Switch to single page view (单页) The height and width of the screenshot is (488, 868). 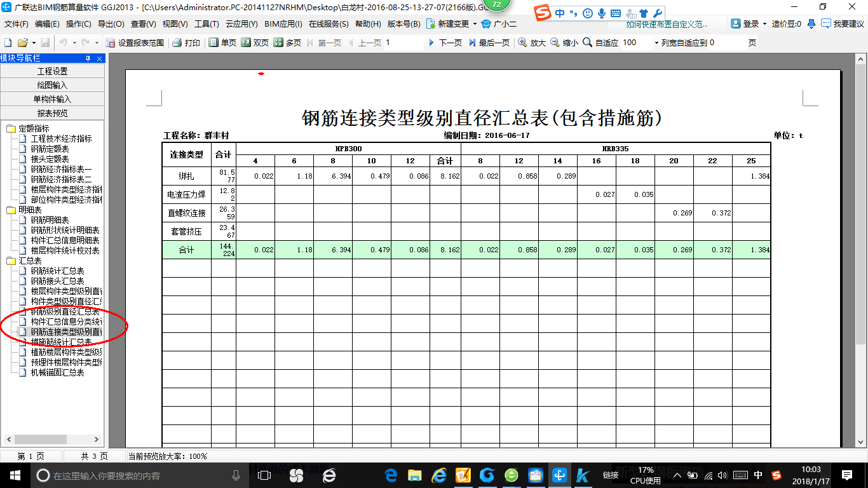(x=222, y=43)
